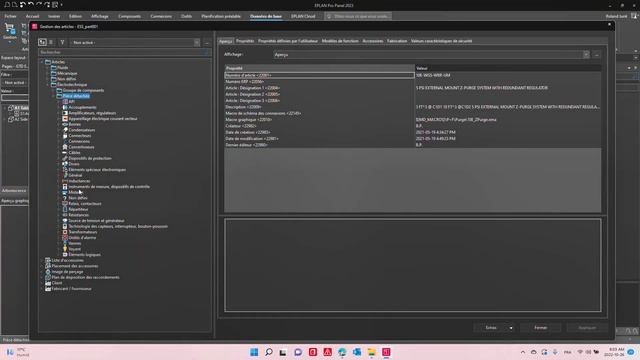Click the Source de tension et générateur icon
The width and height of the screenshot is (640, 360).
[65, 220]
